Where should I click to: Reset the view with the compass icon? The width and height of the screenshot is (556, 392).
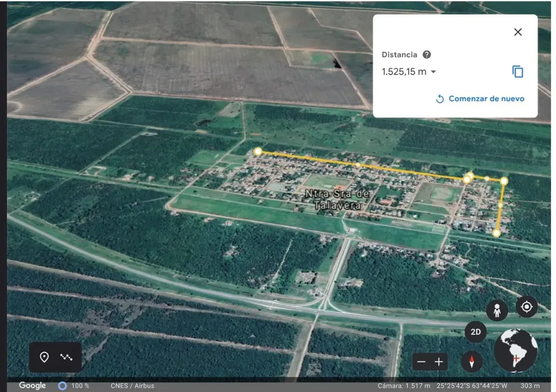click(x=471, y=362)
